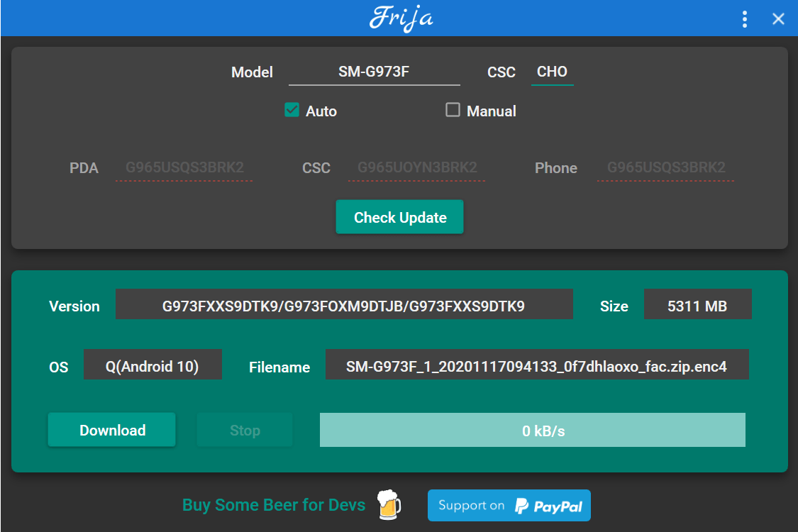Start firmware with Download button

click(112, 430)
